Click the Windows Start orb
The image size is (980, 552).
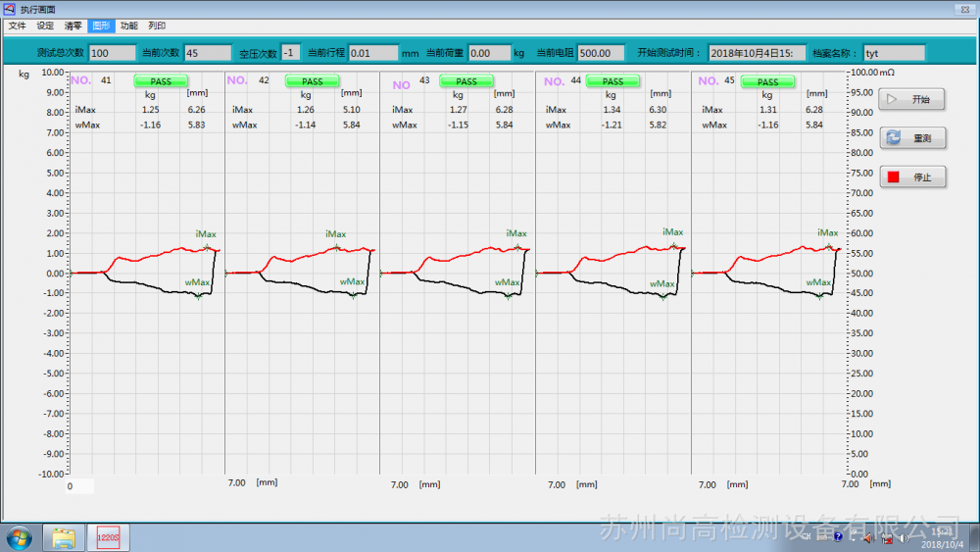tap(19, 537)
